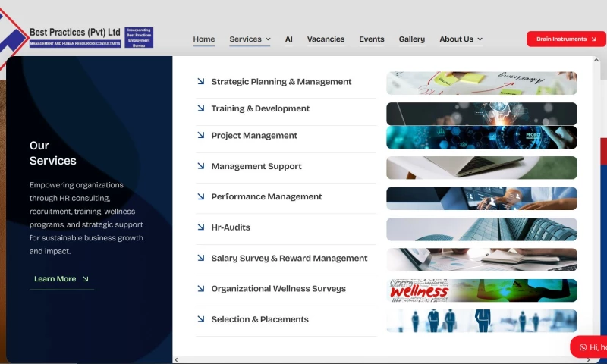This screenshot has height=364, width=607.
Task: Click the arrow icon beside Performance Management
Action: [x=201, y=196]
